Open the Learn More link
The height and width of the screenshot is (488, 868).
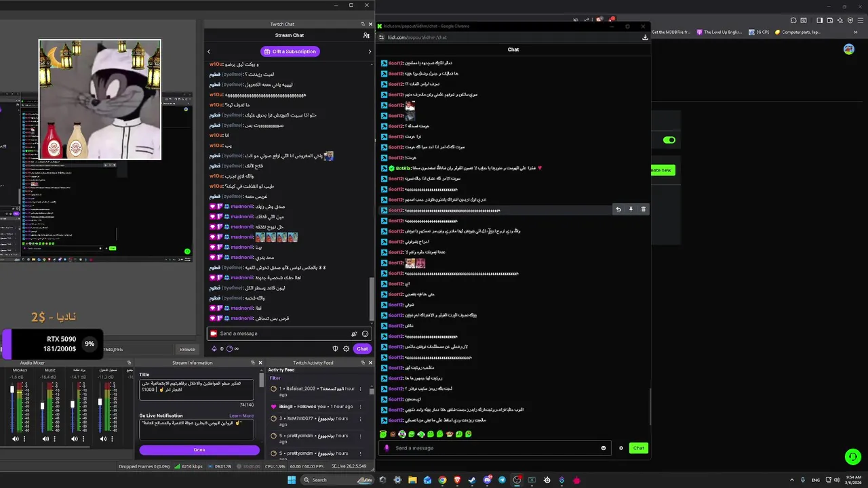[241, 415]
